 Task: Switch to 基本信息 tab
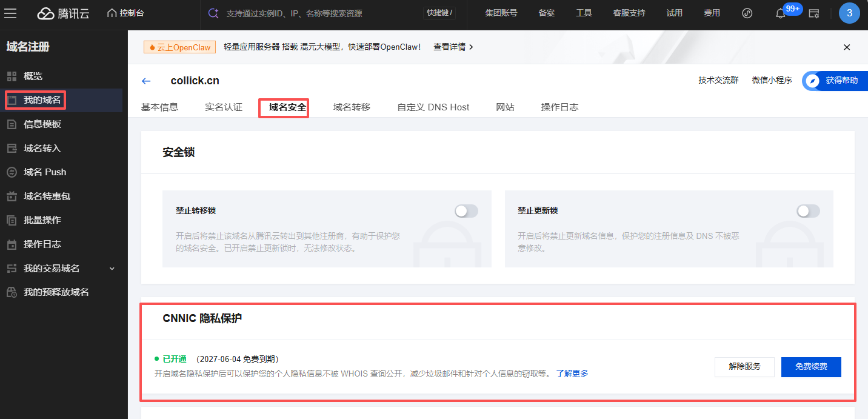[159, 107]
